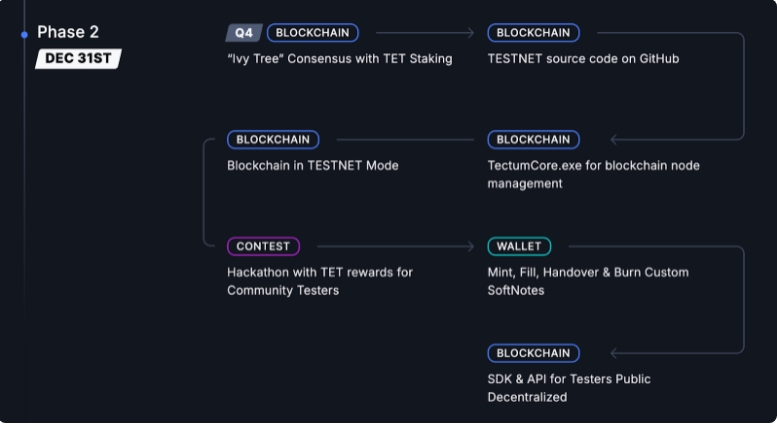Select the BLOCKCHAIN tag above Blockchain in TESTNET Mode

(x=273, y=140)
